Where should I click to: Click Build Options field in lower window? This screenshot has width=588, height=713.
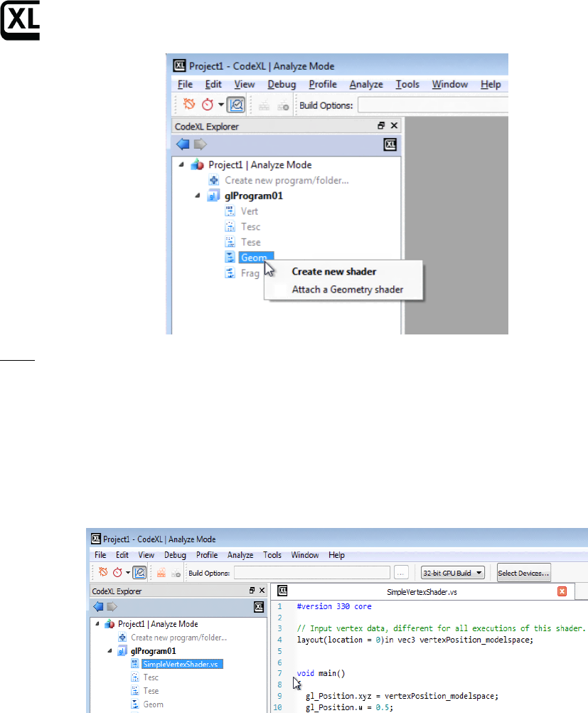tap(312, 573)
